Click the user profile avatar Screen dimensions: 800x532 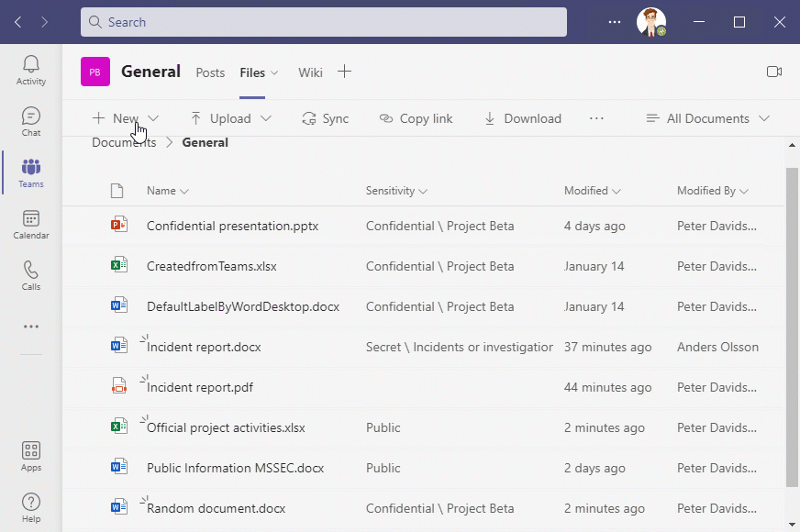pos(650,22)
